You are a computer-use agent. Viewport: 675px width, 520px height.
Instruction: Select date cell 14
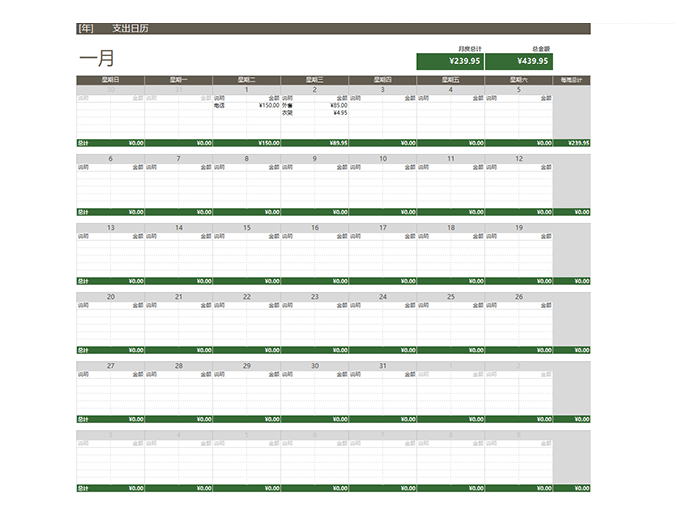(179, 228)
